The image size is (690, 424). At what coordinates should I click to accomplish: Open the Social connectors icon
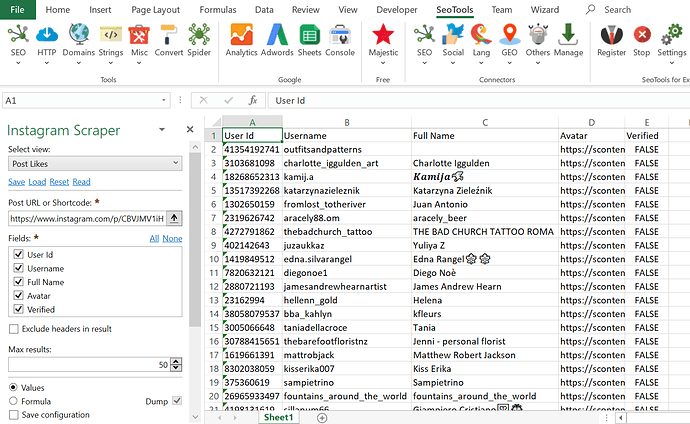click(x=453, y=35)
